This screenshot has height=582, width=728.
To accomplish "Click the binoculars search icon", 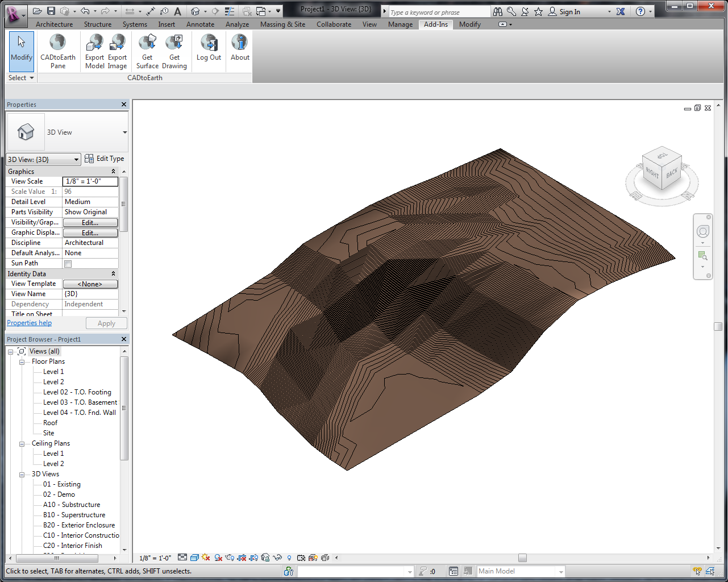I will tap(498, 11).
